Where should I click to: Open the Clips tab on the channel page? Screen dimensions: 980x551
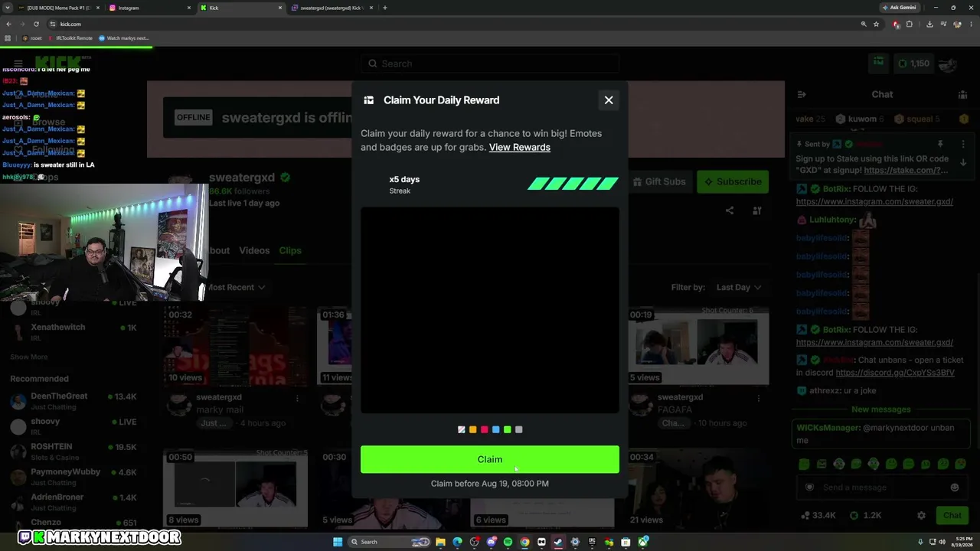click(290, 250)
